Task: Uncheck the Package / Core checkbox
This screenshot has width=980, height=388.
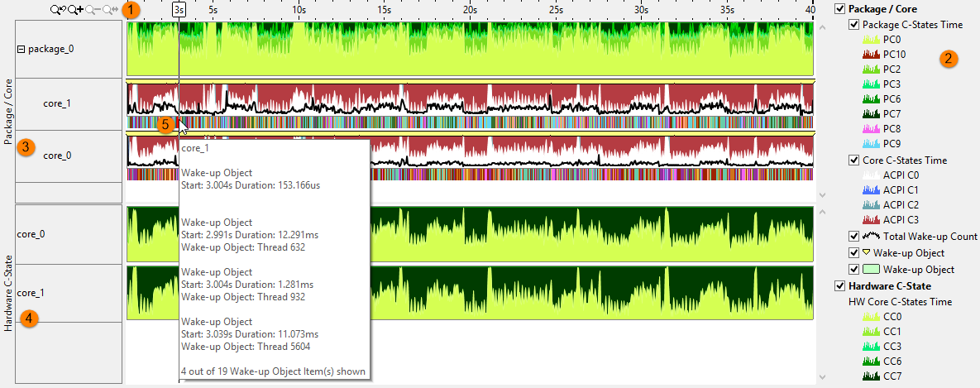Action: [840, 9]
